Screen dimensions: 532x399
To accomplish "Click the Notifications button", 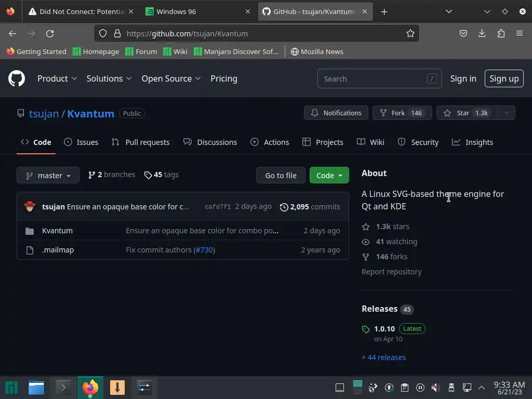I will (x=336, y=113).
